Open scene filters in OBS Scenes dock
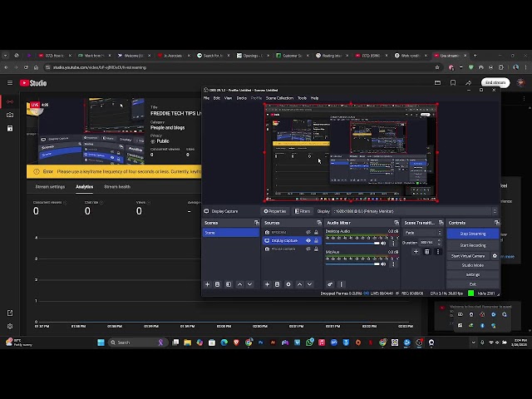532x399 pixels. pos(229,284)
